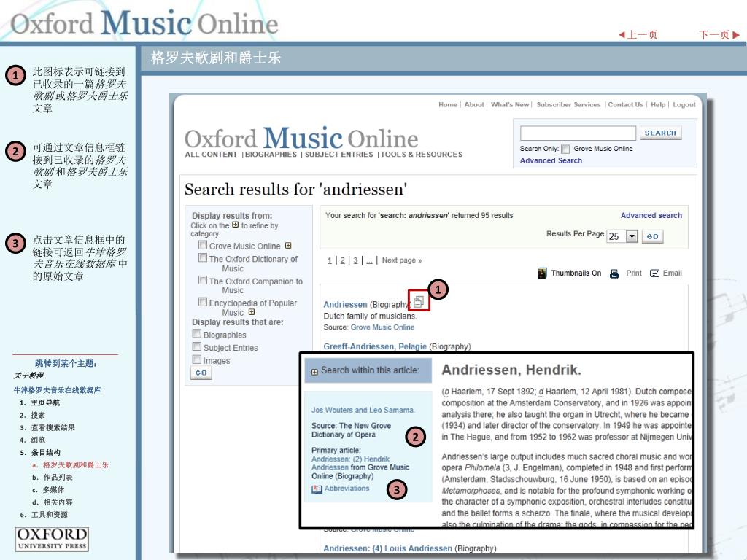Open the Grove Music Online source link
This screenshot has width=747, height=560.
click(382, 327)
